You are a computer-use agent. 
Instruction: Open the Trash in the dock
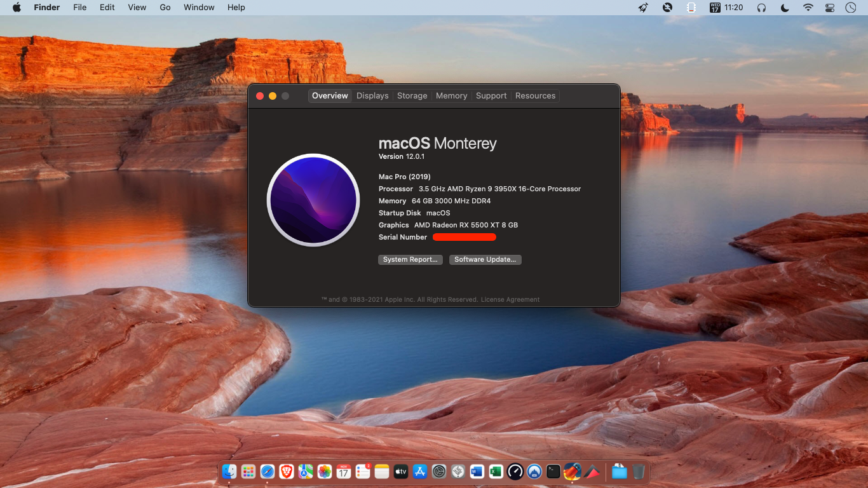tap(639, 471)
